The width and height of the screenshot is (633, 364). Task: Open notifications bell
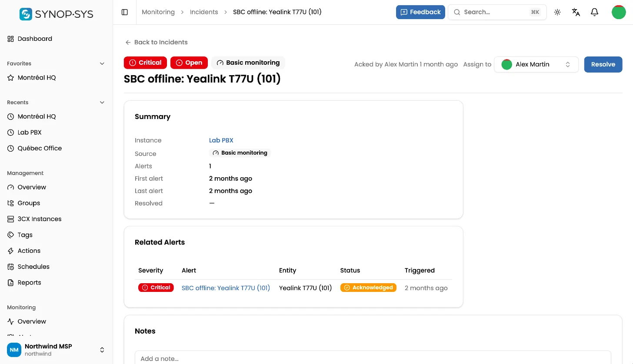tap(595, 12)
